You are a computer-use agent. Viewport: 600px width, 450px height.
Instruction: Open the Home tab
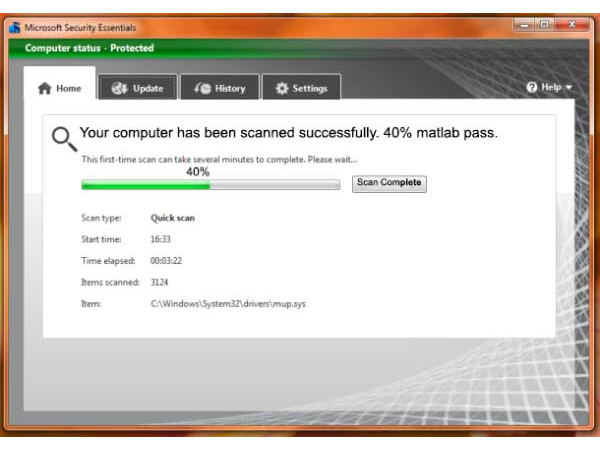coord(60,84)
